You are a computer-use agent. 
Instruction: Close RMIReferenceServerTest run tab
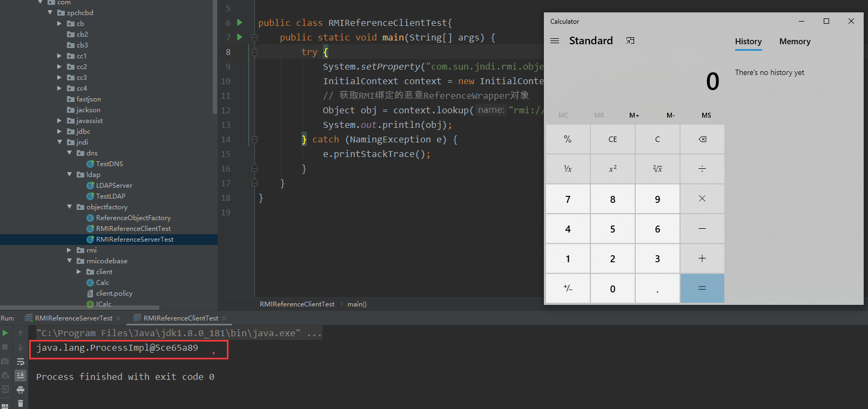pos(118,318)
